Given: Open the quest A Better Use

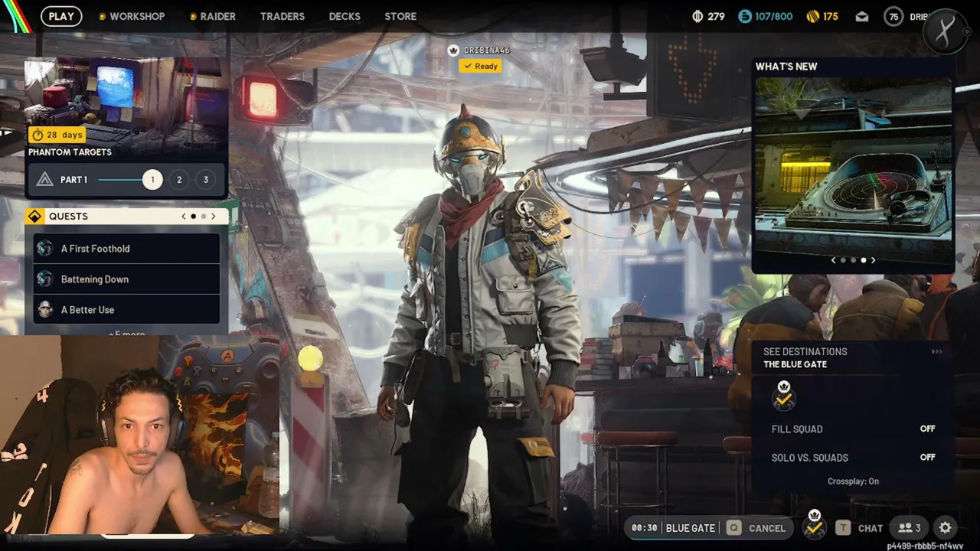Looking at the screenshot, I should tap(126, 309).
